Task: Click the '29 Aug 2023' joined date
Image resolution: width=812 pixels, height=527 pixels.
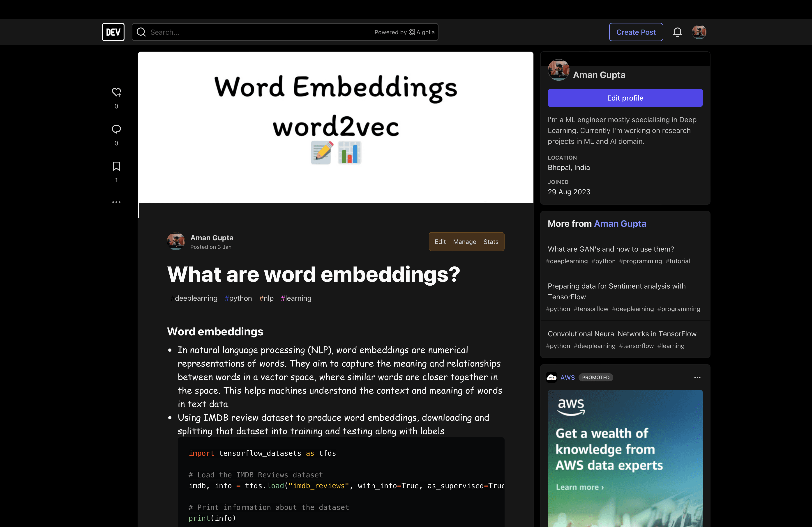Action: 569,192
